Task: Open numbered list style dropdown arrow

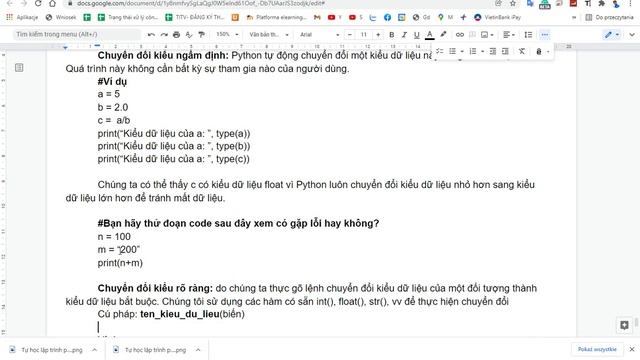Action: point(482,51)
